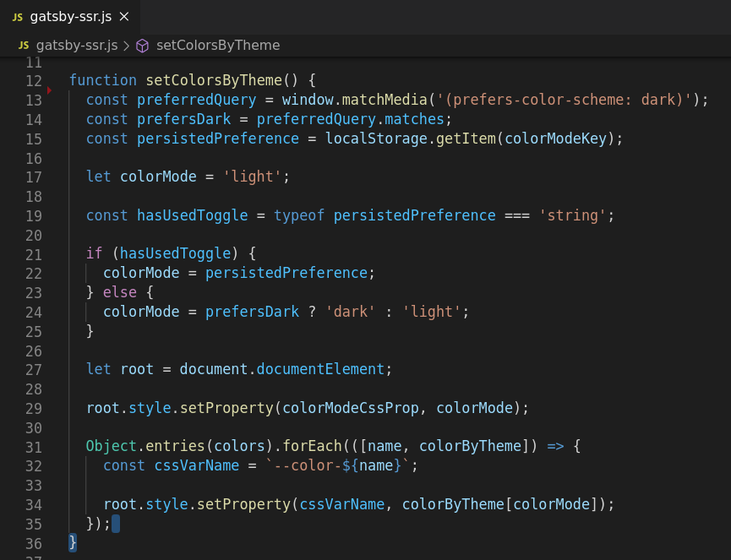Click the cube symbol icon in breadcrumb
This screenshot has width=731, height=560.
click(142, 46)
